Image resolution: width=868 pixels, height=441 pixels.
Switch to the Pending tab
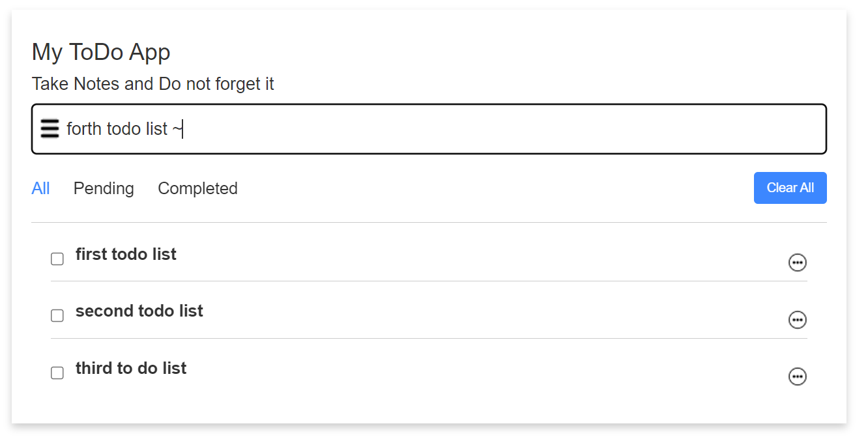[x=104, y=188]
